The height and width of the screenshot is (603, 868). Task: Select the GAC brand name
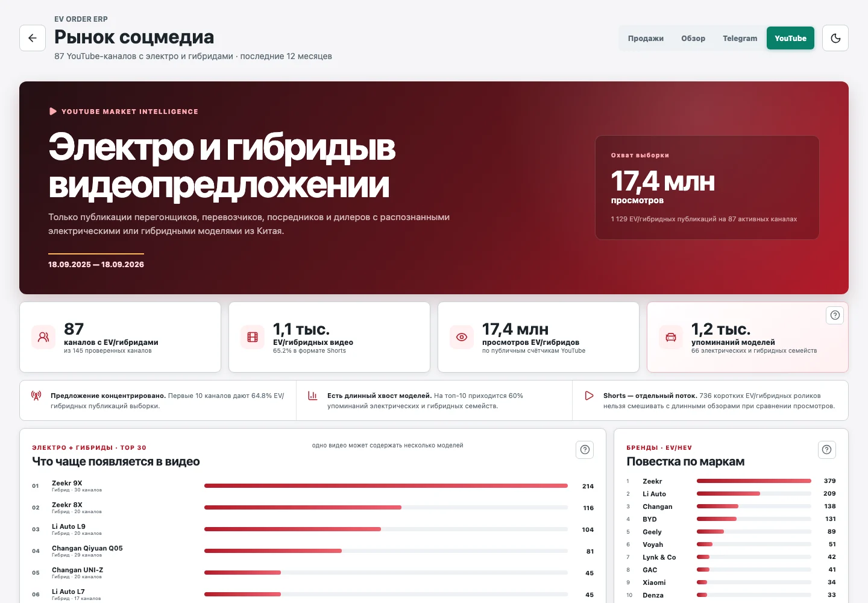(x=650, y=570)
